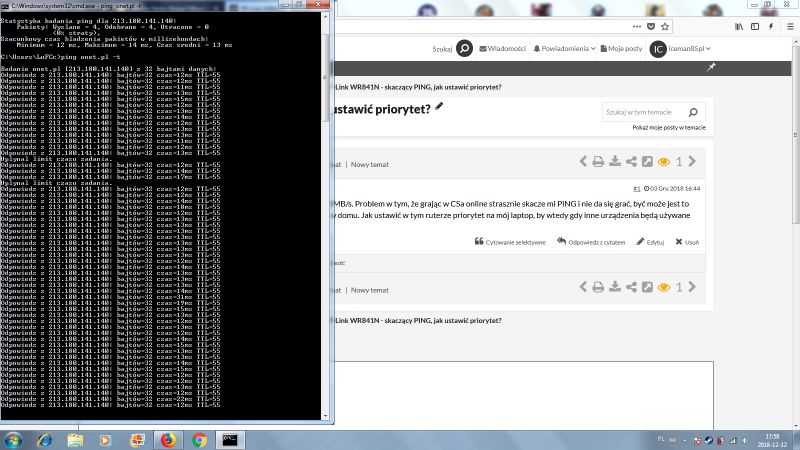This screenshot has width=800, height=450.
Task: Click upper share icon
Action: pos(631,161)
